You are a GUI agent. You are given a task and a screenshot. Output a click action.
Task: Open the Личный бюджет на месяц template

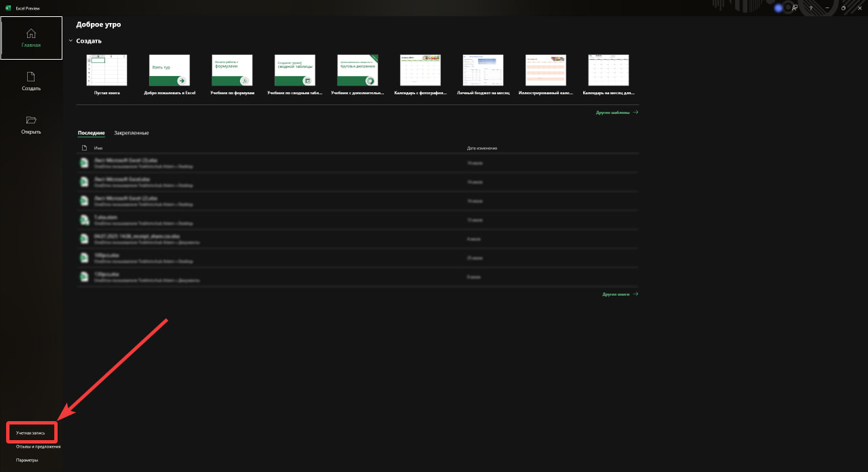tap(483, 71)
